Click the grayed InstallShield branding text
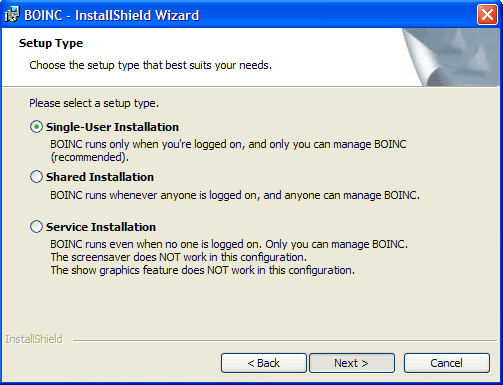The width and height of the screenshot is (503, 385). (x=34, y=339)
